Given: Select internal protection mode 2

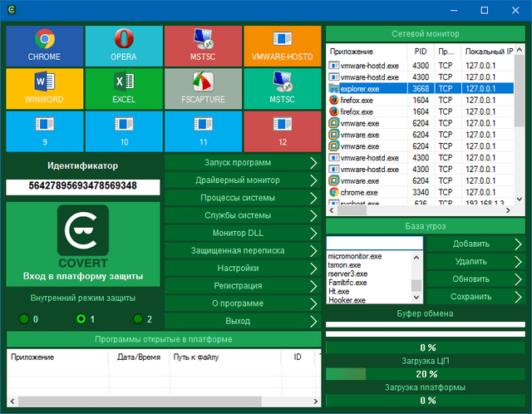Looking at the screenshot, I should click(x=139, y=319).
